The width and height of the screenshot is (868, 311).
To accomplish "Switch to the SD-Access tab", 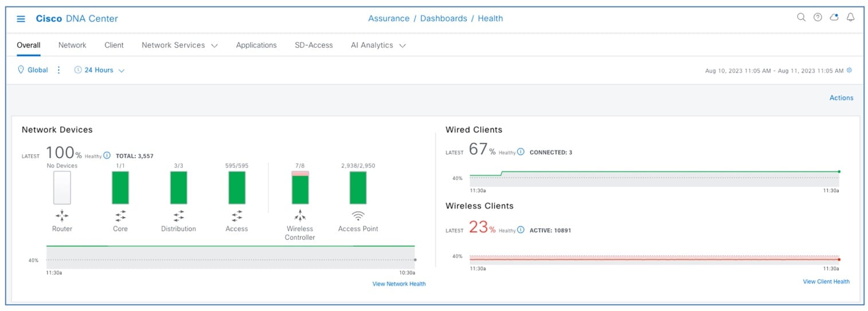I will point(314,45).
